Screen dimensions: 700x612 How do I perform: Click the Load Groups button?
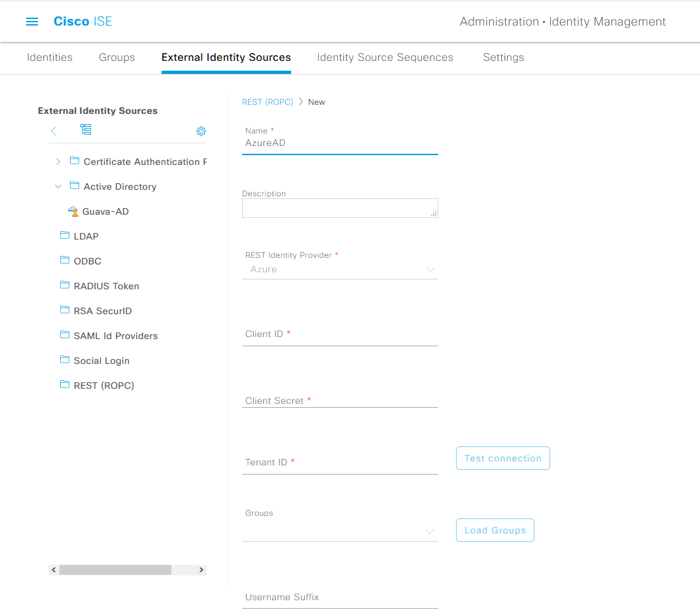pyautogui.click(x=495, y=530)
